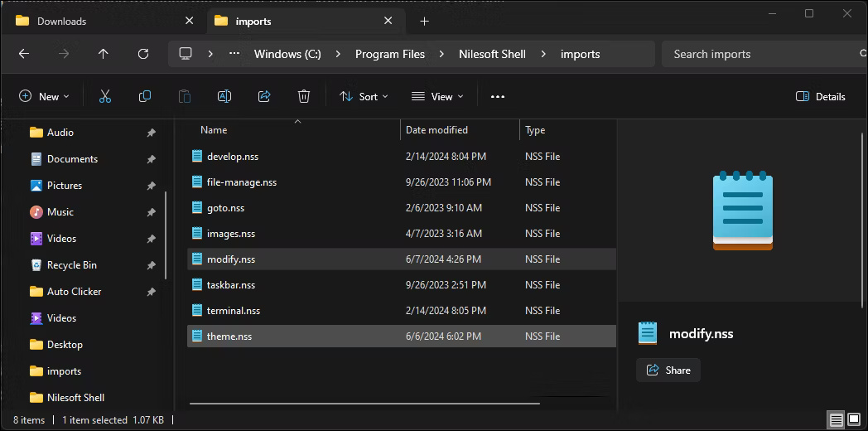The height and width of the screenshot is (431, 868).
Task: Unpin Audio using its pin icon
Action: (x=151, y=133)
